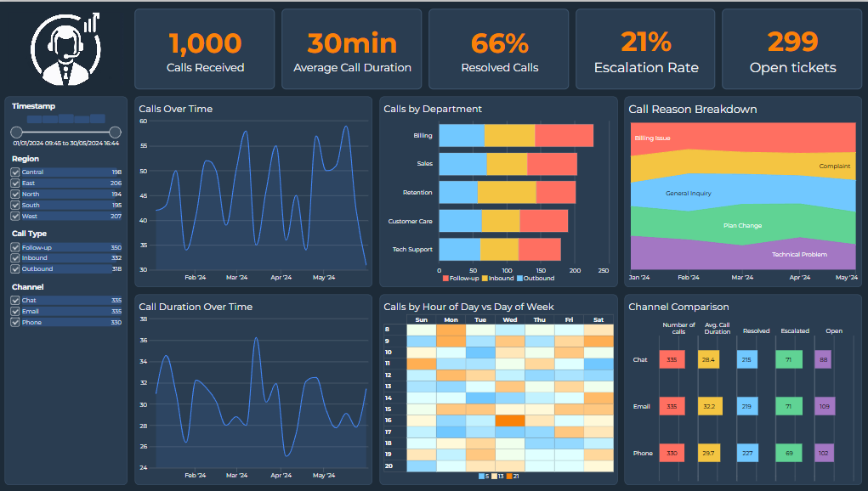Viewport: 868px width, 491px height.
Task: Click the Calls by Department title
Action: (433, 109)
